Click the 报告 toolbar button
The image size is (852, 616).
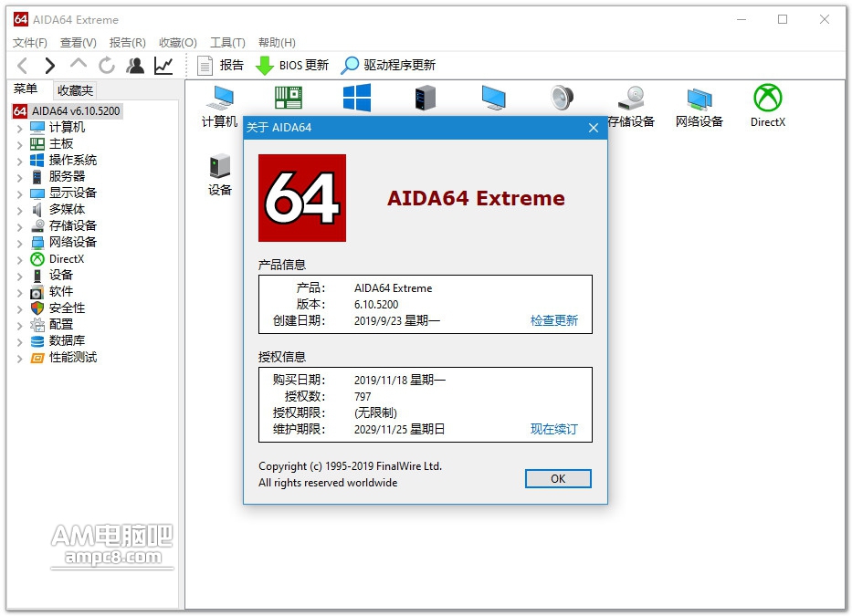221,65
